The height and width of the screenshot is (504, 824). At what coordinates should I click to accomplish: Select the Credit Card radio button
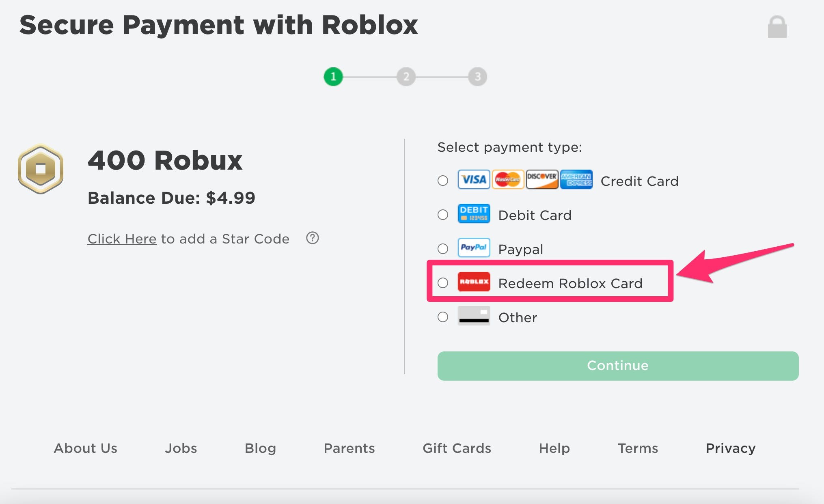(x=442, y=179)
